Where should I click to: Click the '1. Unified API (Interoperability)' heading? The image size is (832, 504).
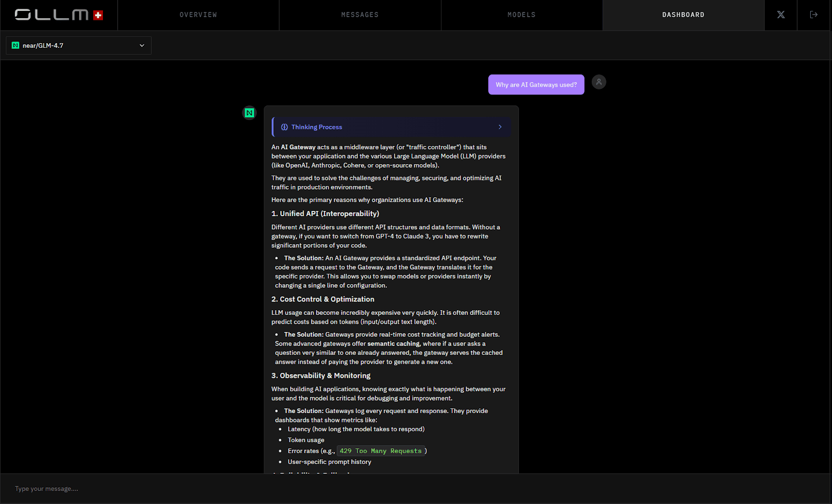(325, 214)
